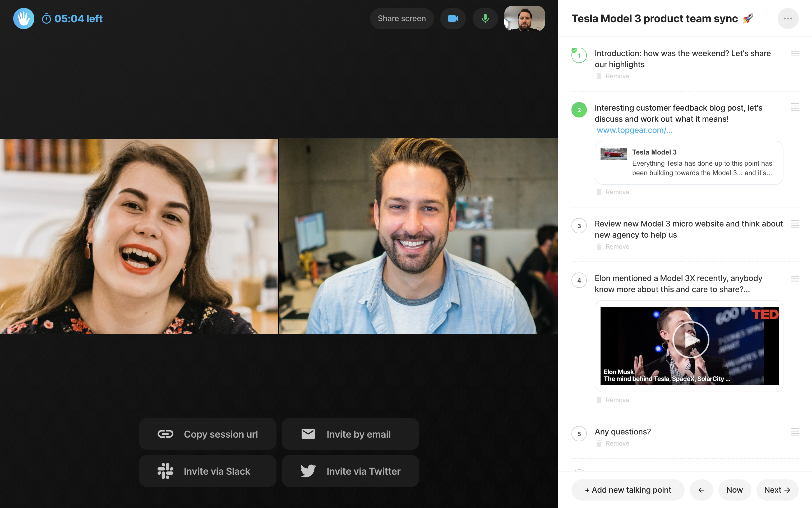Remove the Any questions talking point
The image size is (812, 508).
[613, 443]
